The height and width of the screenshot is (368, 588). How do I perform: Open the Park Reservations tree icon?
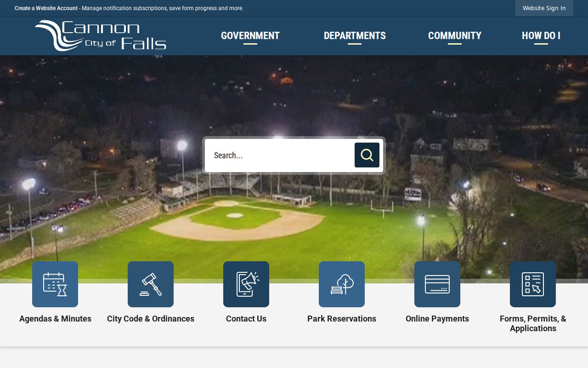[x=342, y=284]
